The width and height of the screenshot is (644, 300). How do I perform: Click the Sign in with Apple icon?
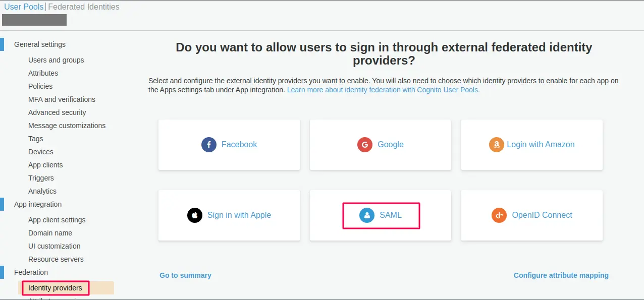tap(195, 215)
